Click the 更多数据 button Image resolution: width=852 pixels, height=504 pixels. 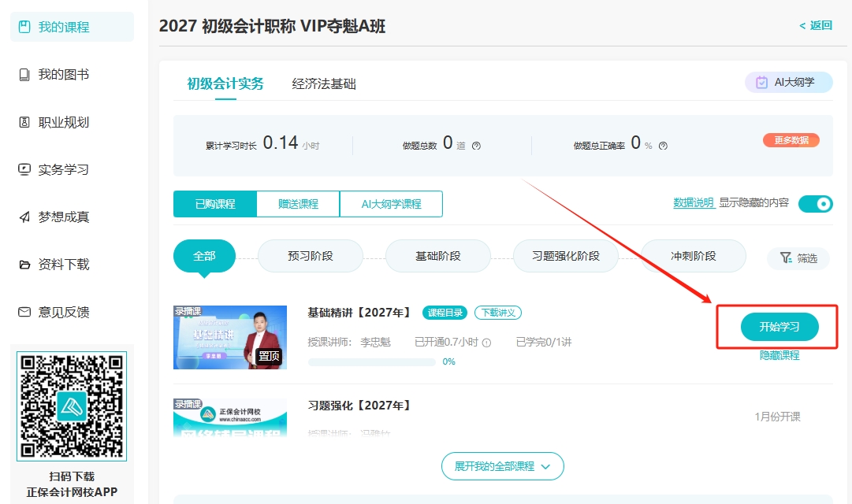point(791,140)
